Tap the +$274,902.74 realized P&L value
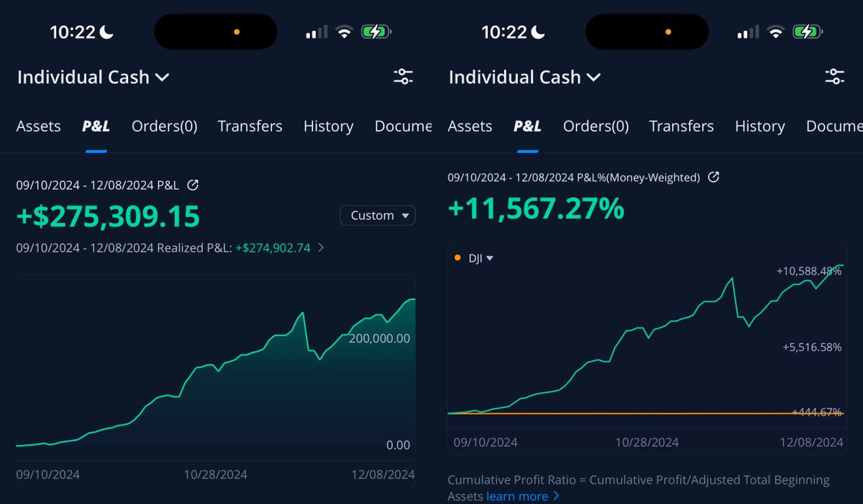The height and width of the screenshot is (504, 863). [x=273, y=248]
